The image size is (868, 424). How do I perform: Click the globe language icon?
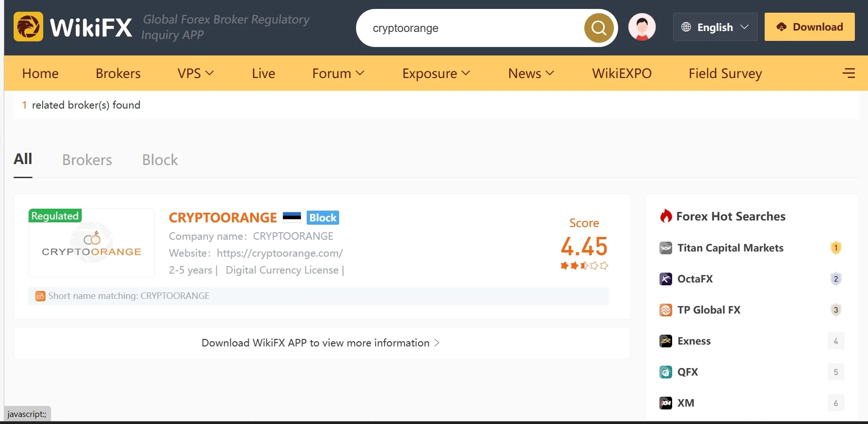tap(686, 27)
